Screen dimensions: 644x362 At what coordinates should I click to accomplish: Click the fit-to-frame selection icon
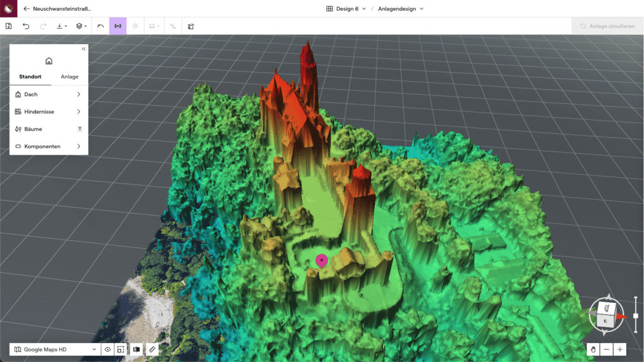coord(121,349)
